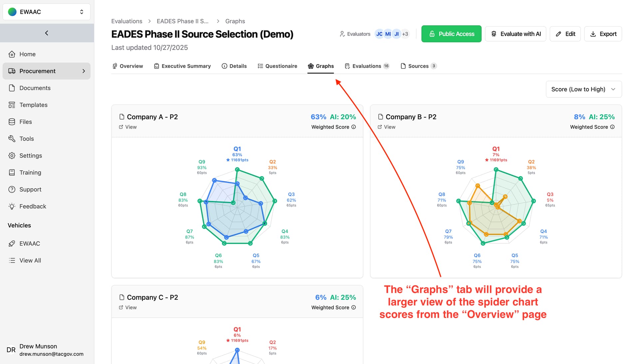Click the Documents sidebar icon
Viewport: 639px width, 364px height.
click(x=12, y=88)
